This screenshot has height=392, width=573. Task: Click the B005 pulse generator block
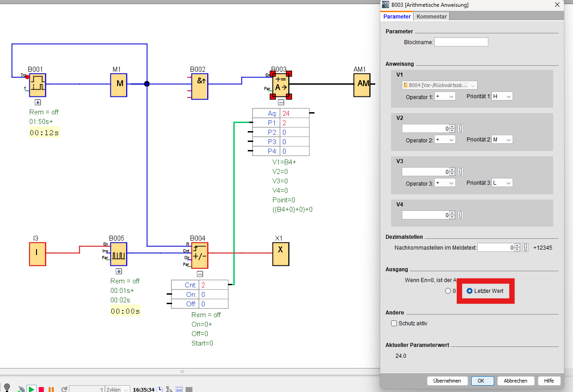click(118, 254)
